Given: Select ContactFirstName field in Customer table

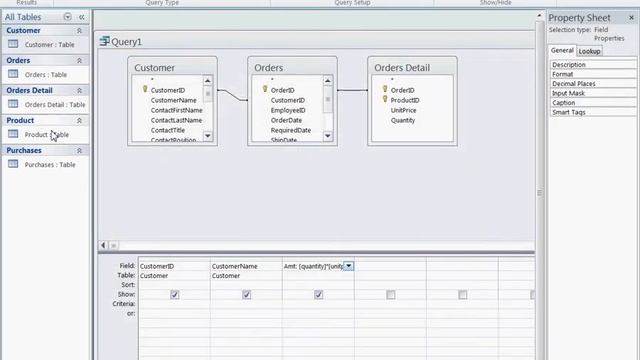Looking at the screenshot, I should pos(176,110).
